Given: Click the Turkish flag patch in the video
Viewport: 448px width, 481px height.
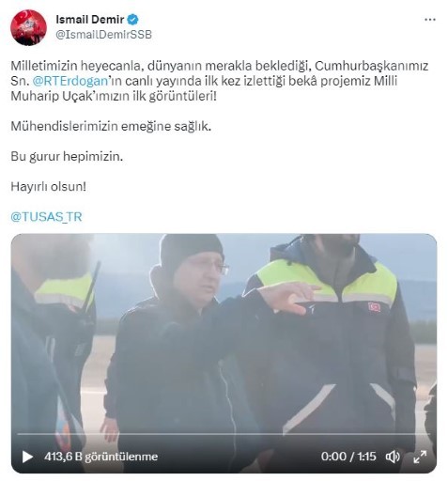Looking at the screenshot, I should (374, 306).
